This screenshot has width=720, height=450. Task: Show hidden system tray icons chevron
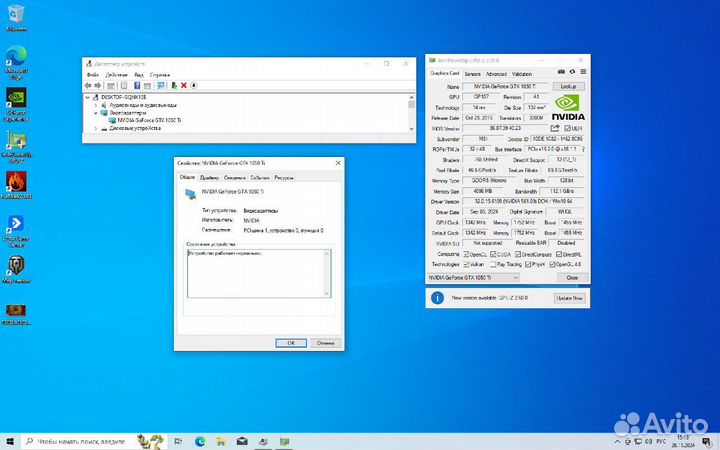click(617, 441)
